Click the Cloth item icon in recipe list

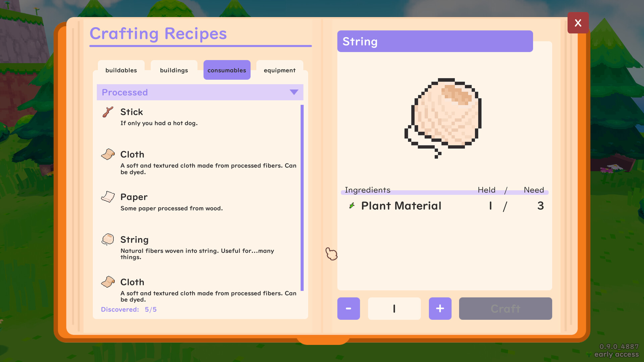(108, 154)
